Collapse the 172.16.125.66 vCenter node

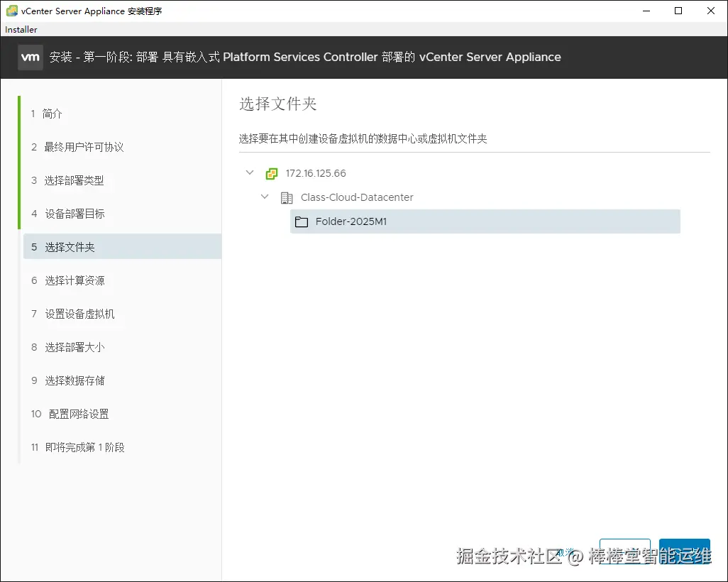point(250,172)
